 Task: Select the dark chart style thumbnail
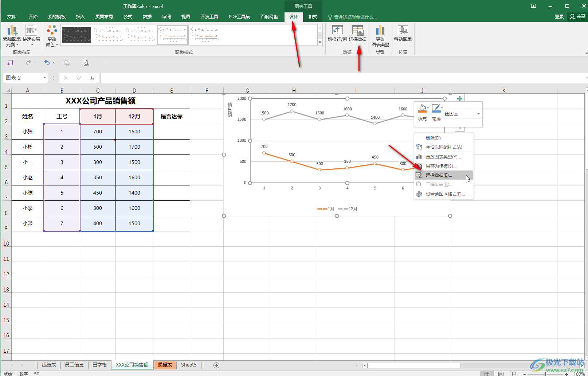[77, 35]
